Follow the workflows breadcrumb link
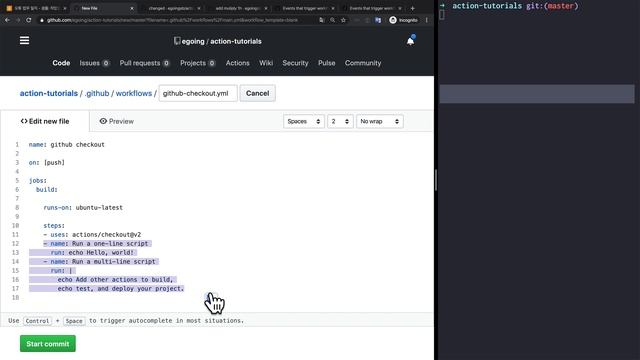The width and height of the screenshot is (640, 360). (133, 93)
